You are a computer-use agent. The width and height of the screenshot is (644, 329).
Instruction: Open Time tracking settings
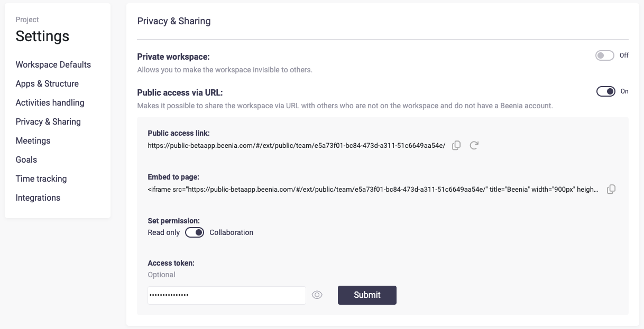coord(41,178)
